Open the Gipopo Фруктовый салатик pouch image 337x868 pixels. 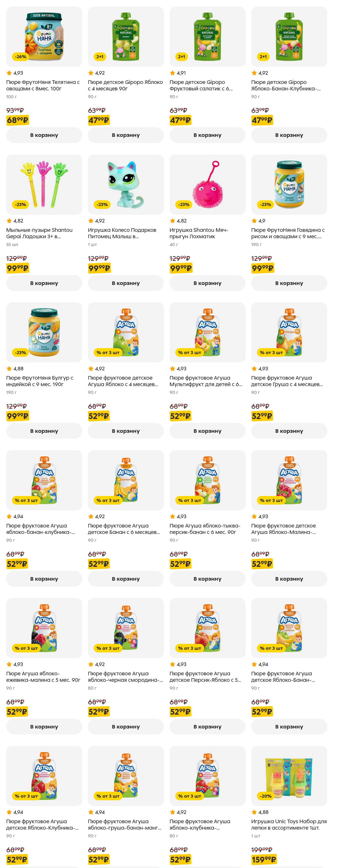click(207, 36)
